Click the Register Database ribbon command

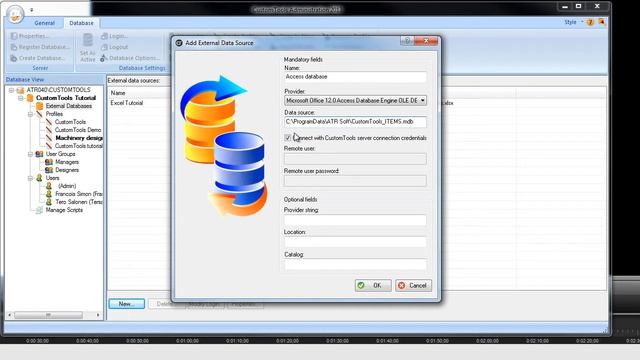tap(40, 47)
